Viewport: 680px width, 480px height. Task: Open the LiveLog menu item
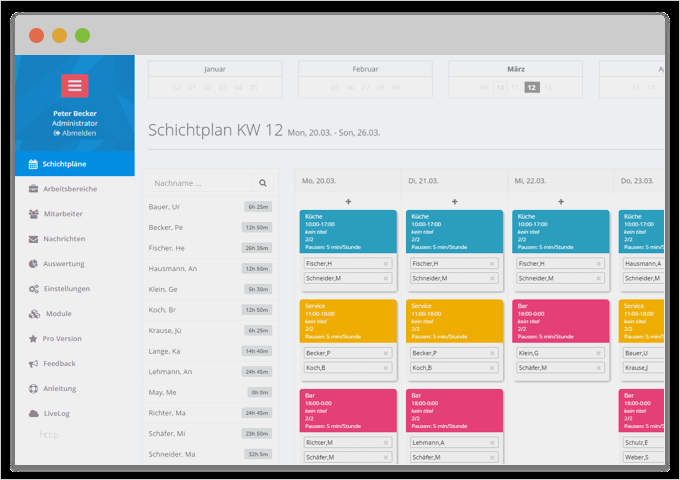click(57, 413)
